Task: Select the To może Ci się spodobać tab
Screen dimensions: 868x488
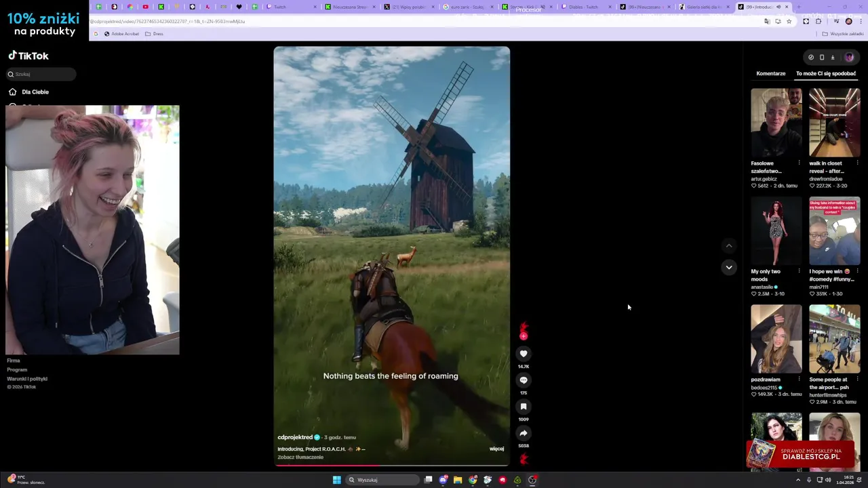Action: pos(826,73)
